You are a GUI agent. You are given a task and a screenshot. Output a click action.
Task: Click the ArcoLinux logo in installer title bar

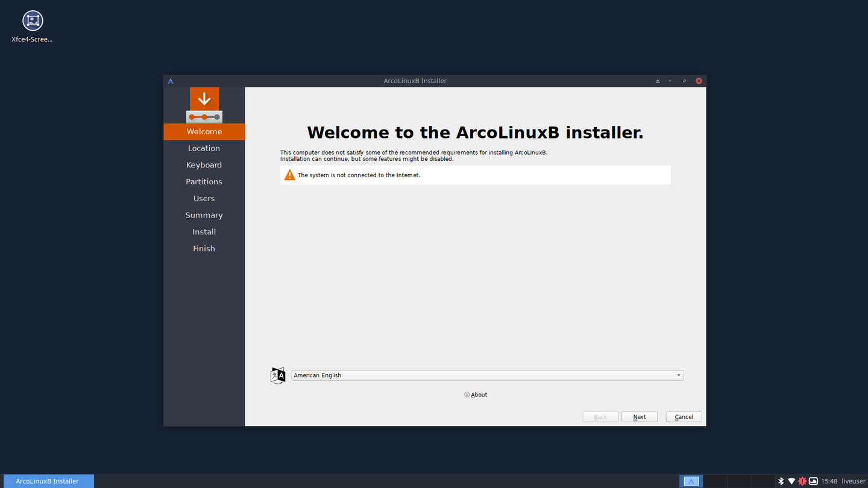click(x=171, y=81)
